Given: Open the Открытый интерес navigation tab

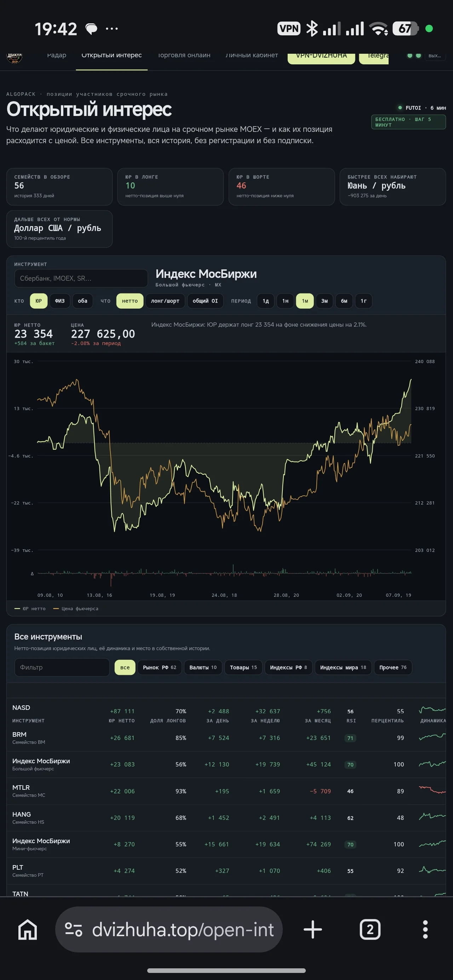Looking at the screenshot, I should coord(111,56).
